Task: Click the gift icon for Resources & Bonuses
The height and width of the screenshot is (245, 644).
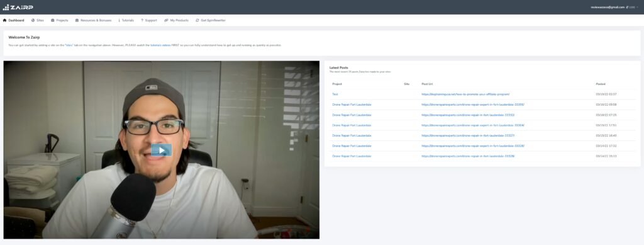Action: (x=77, y=20)
